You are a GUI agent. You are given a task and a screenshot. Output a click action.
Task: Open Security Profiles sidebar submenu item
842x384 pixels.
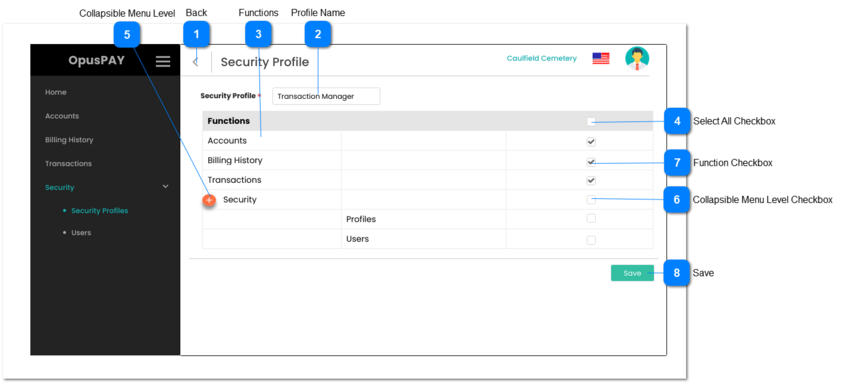(x=100, y=211)
